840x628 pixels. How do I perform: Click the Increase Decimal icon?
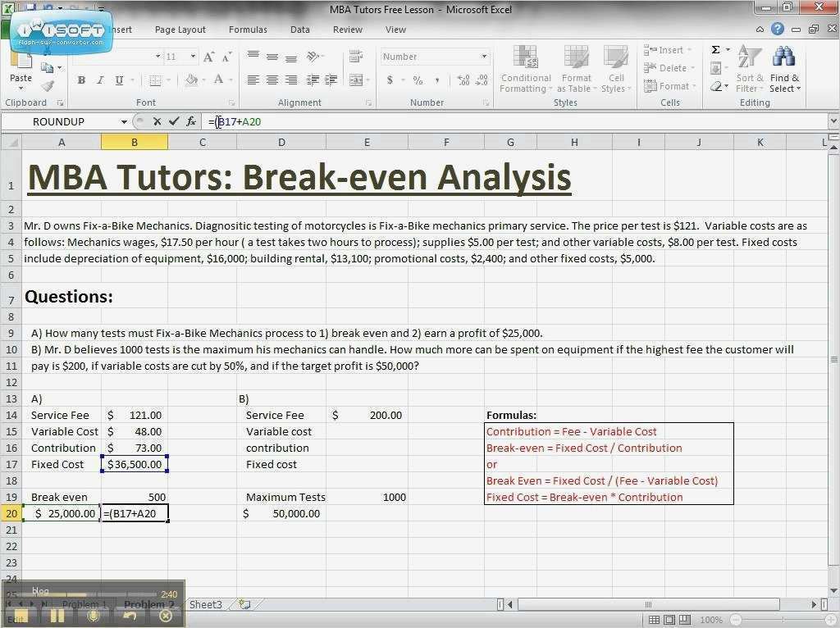pos(463,80)
